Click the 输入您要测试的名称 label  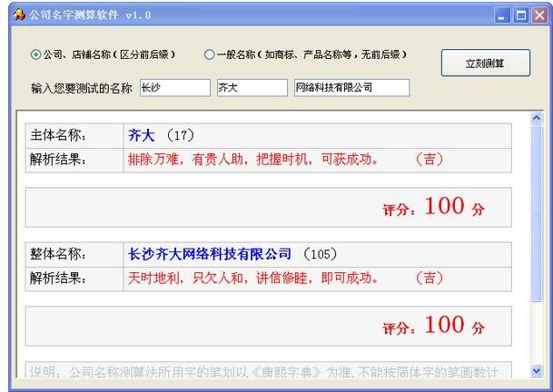coord(82,88)
